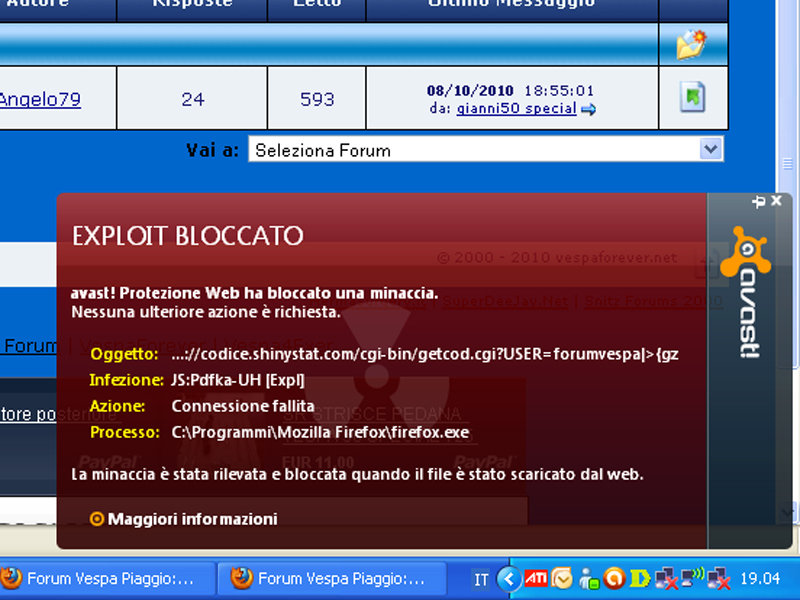Click the clock-envelope tray icon after ATI
This screenshot has width=800, height=600.
562,579
